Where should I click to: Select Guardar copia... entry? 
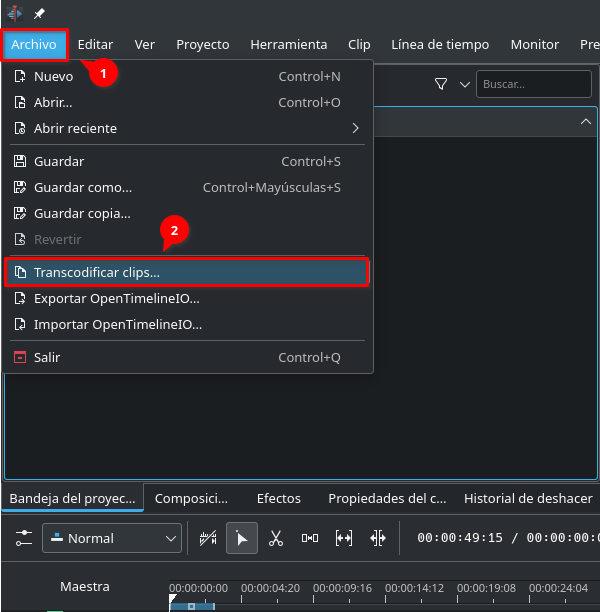tap(187, 213)
